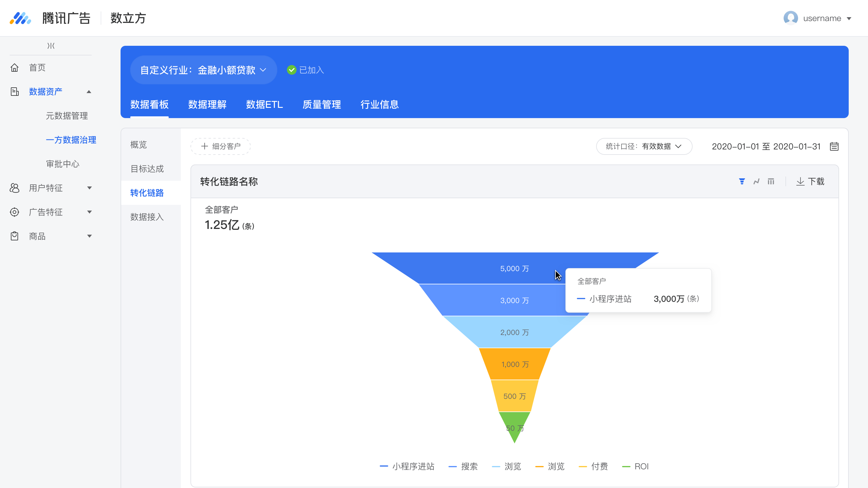The height and width of the screenshot is (488, 868).
Task: Open 目标达成 in the side menu
Action: click(x=151, y=169)
